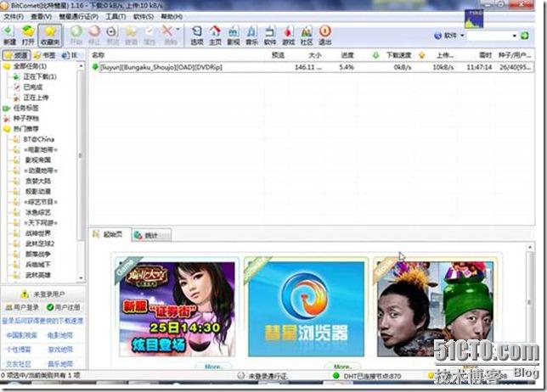This screenshot has height=392, width=547.
Task: Click the sidebar tree scroll-down arrow
Action: pos(81,277)
